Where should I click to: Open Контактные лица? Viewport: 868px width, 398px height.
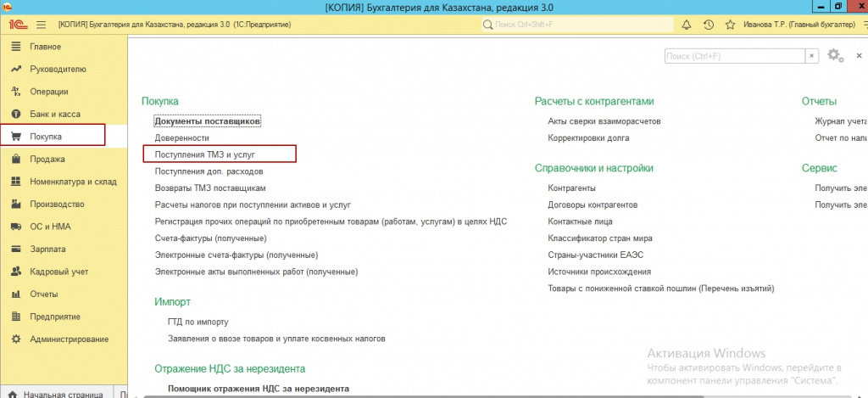pyautogui.click(x=580, y=221)
